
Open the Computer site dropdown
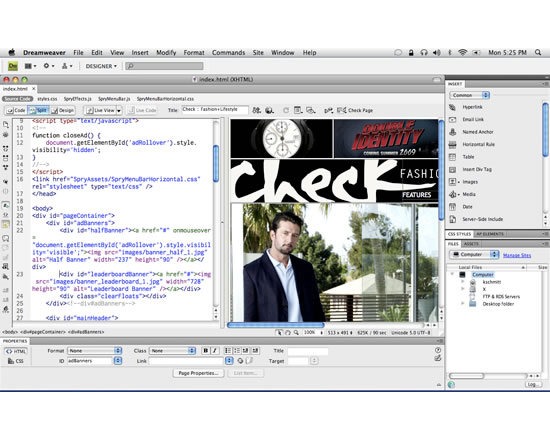474,254
